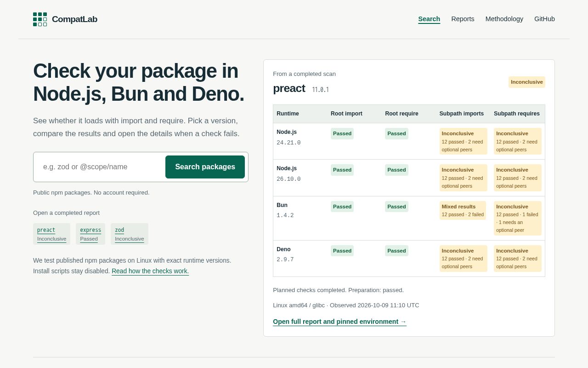
Task: Click Node.js 26.10.0 subpath requires Inconclusive badge
Action: (x=518, y=178)
